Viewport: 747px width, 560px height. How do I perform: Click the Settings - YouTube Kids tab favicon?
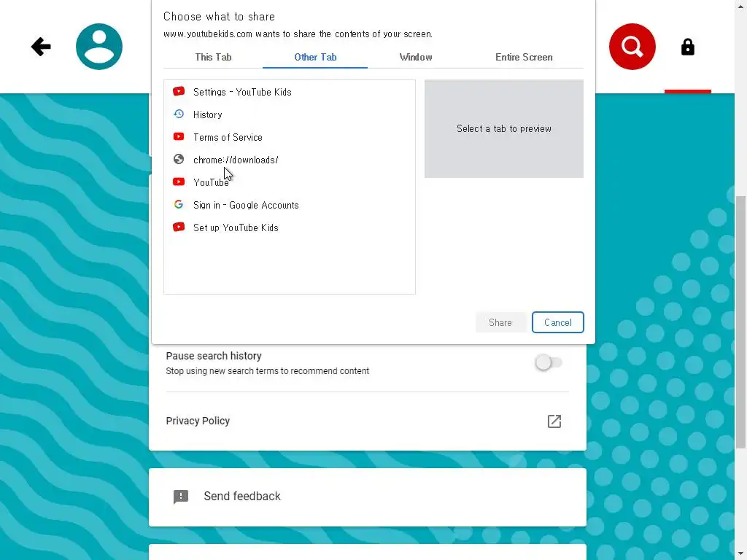179,91
